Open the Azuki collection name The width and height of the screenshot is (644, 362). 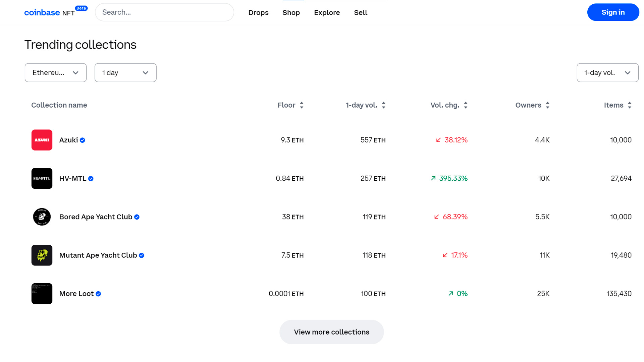tap(68, 140)
